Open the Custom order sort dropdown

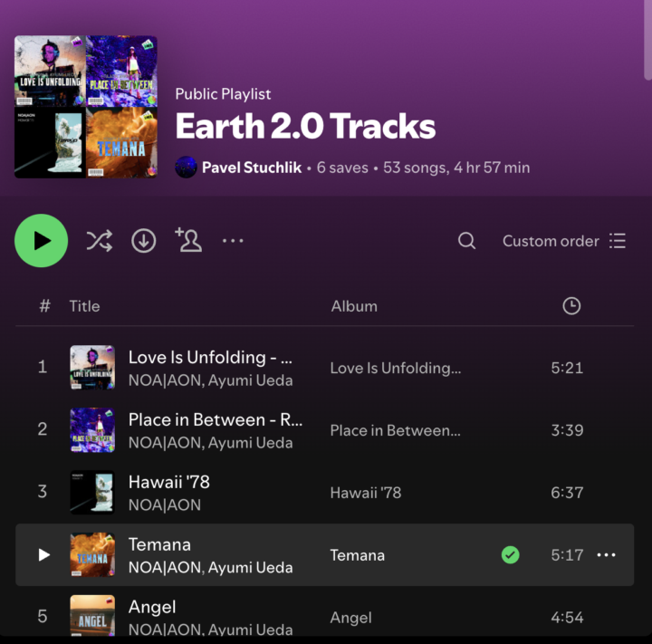pos(564,241)
